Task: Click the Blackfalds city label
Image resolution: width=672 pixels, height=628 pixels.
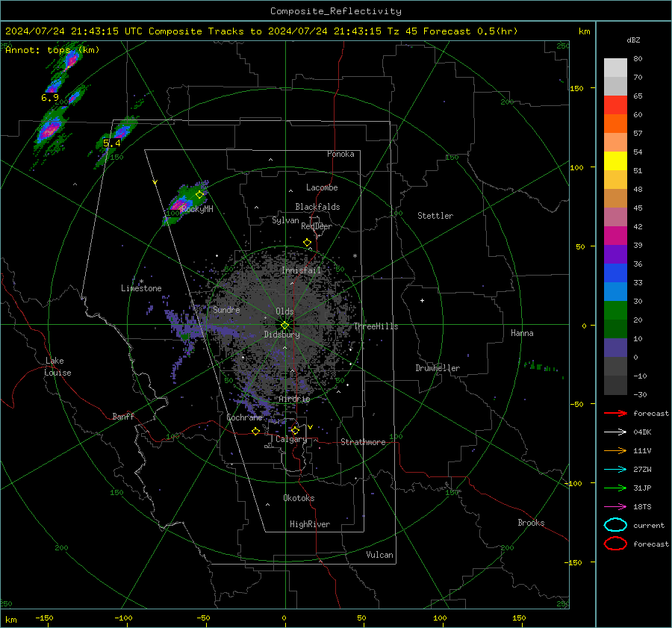Action: pos(317,207)
